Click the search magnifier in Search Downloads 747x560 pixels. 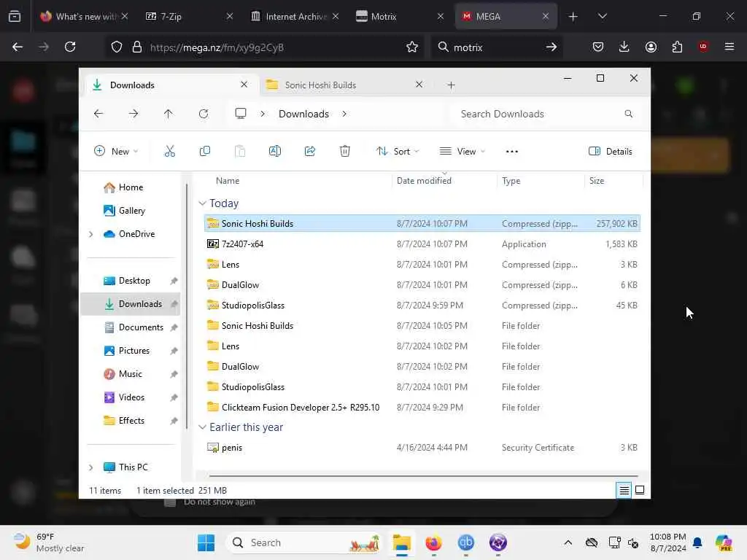pyautogui.click(x=628, y=114)
